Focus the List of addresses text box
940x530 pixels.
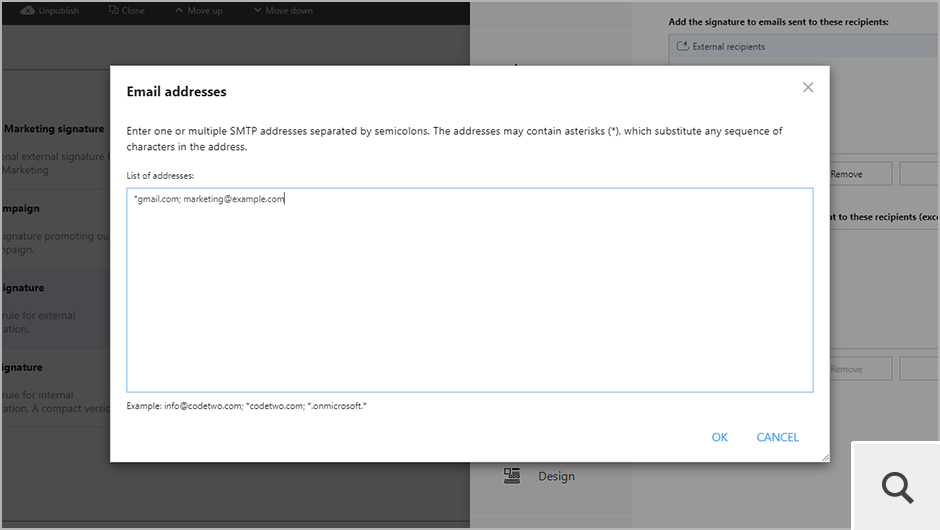pos(469,290)
